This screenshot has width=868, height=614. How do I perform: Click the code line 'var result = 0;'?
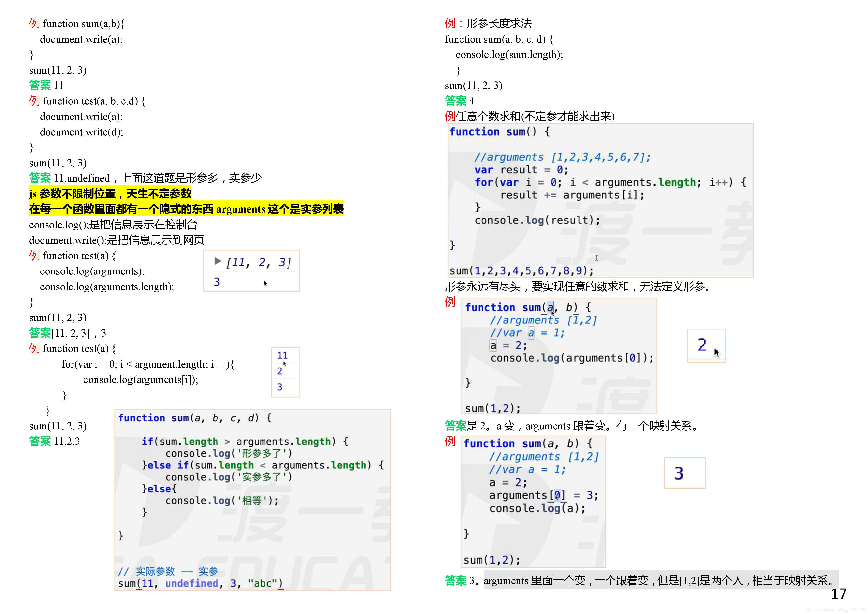click(x=521, y=170)
